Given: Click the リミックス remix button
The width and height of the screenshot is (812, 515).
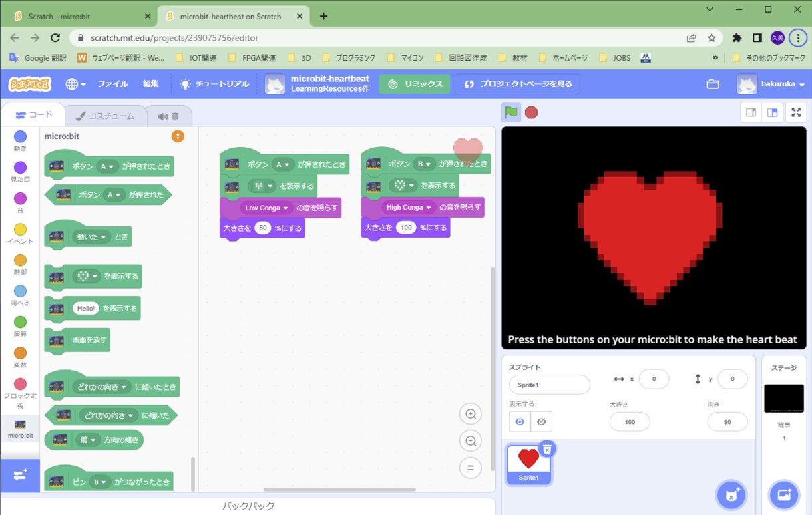Looking at the screenshot, I should click(415, 84).
